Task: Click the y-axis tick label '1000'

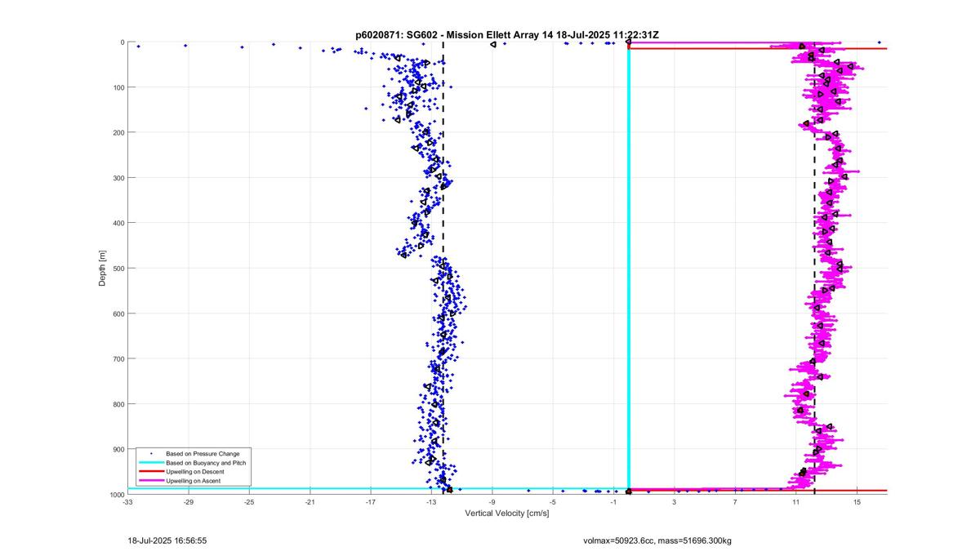Action: (117, 495)
